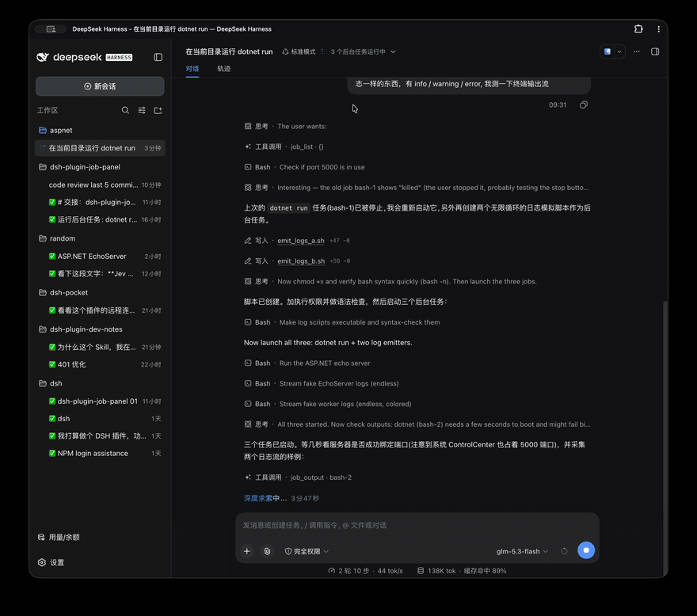
Task: Add a new workspace folder icon
Action: coord(158,110)
